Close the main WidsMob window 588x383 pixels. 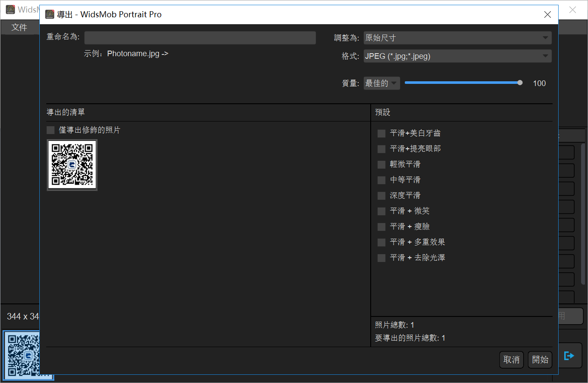(573, 10)
